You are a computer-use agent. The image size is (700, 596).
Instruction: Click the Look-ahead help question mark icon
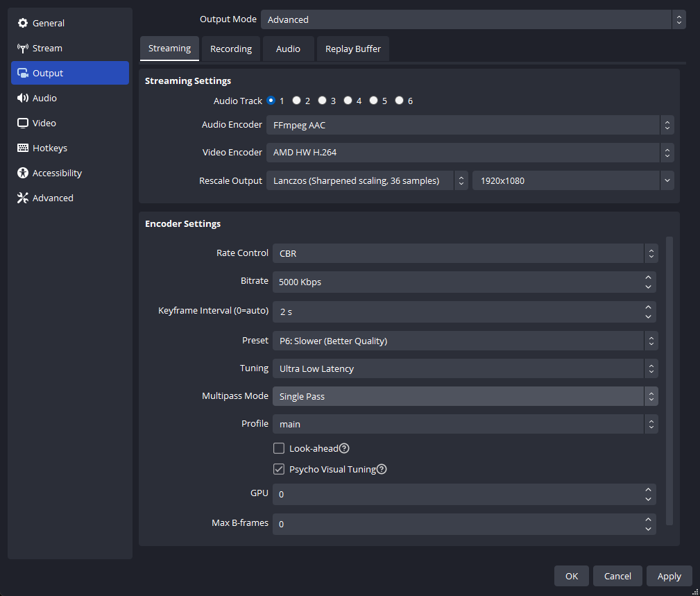[344, 448]
